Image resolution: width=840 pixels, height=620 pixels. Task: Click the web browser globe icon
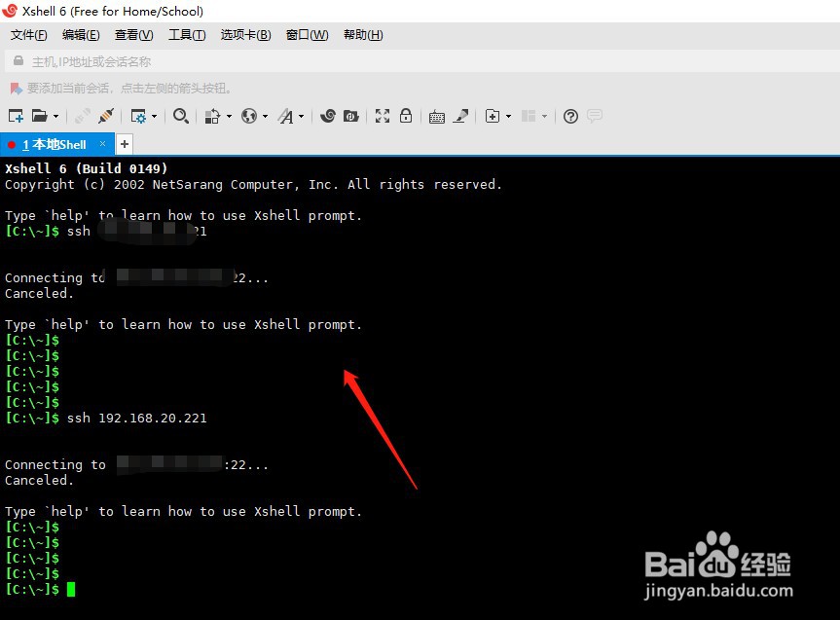[251, 116]
